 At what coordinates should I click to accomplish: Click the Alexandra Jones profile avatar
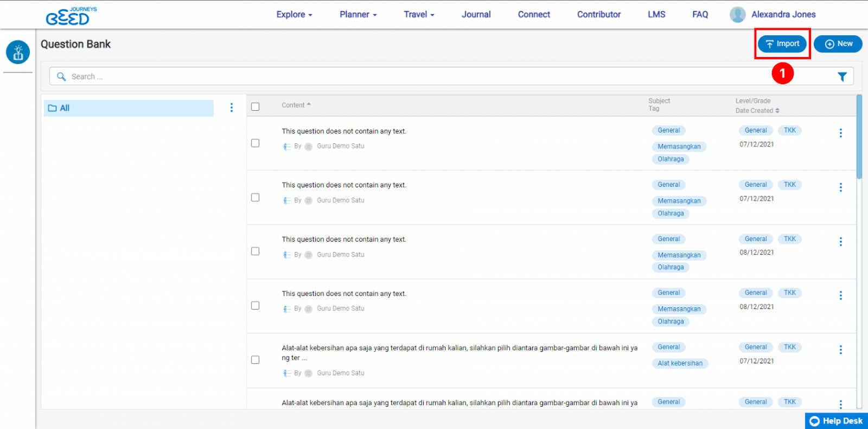coord(737,15)
